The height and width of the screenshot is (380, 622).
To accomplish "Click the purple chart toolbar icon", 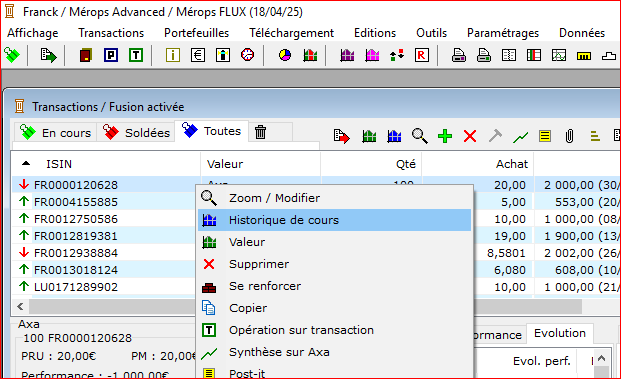I will [347, 55].
